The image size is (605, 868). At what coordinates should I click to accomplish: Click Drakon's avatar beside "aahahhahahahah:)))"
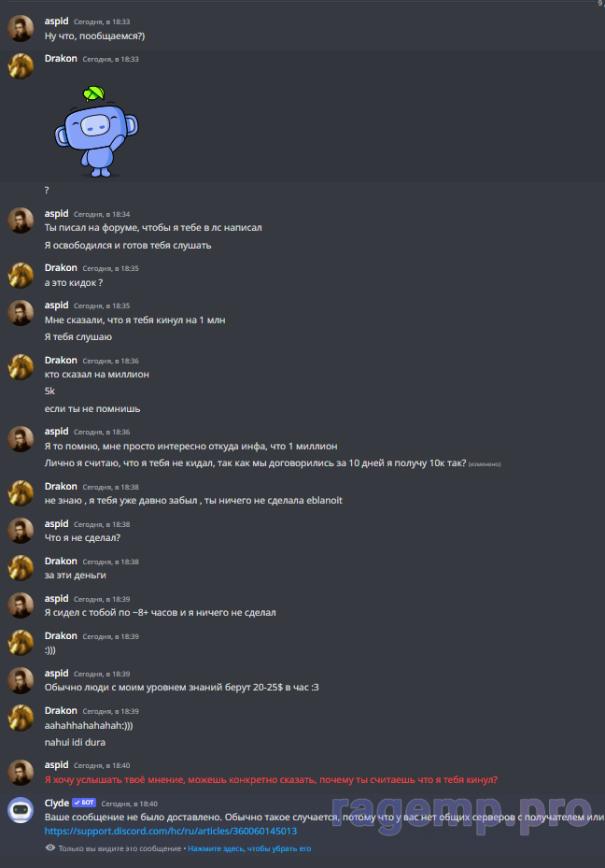21,718
